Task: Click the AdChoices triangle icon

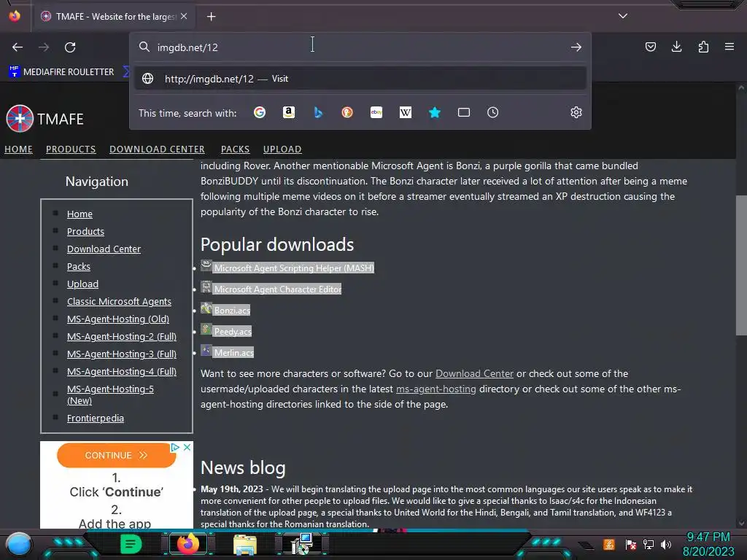Action: (175, 447)
